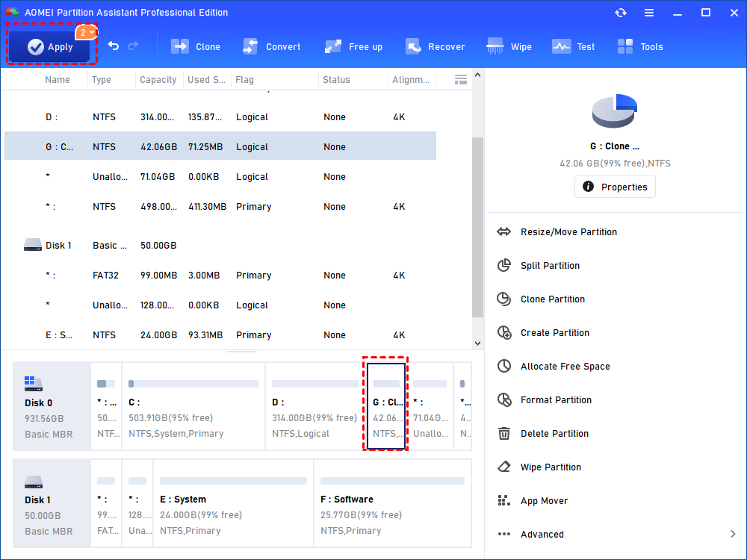Click the Clone Partition icon

pyautogui.click(x=504, y=299)
